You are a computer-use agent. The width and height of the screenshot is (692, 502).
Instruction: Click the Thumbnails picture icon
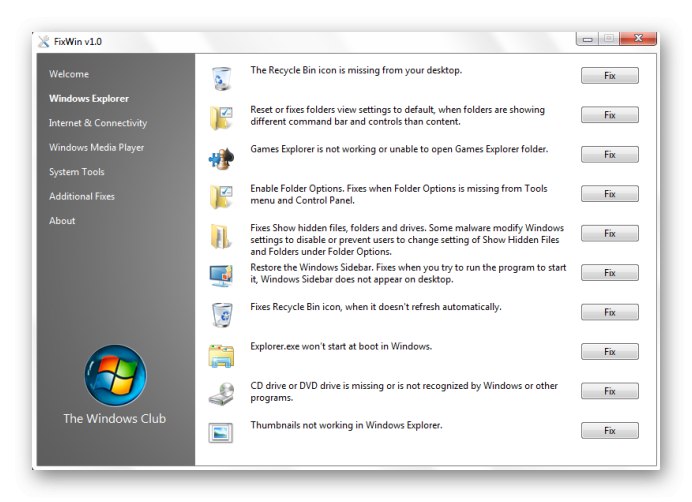click(x=221, y=433)
